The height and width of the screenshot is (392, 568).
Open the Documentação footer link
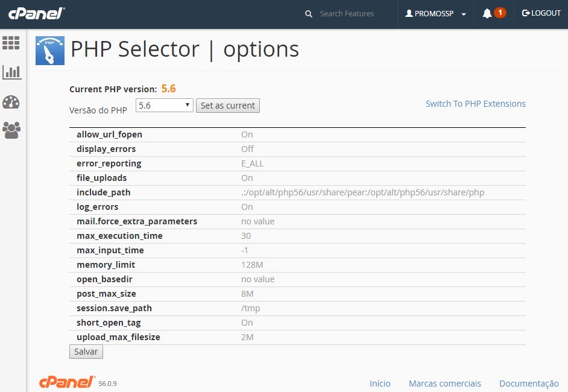click(529, 384)
